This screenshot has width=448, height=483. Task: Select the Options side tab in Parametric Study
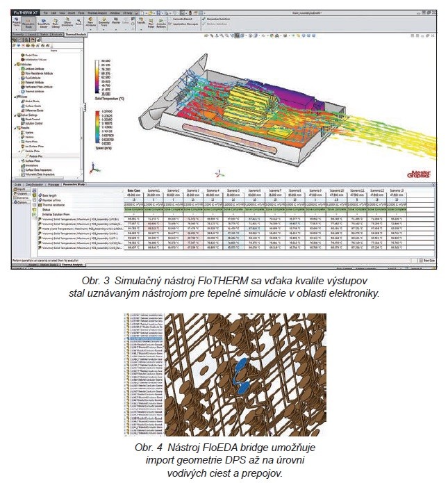coord(21,202)
